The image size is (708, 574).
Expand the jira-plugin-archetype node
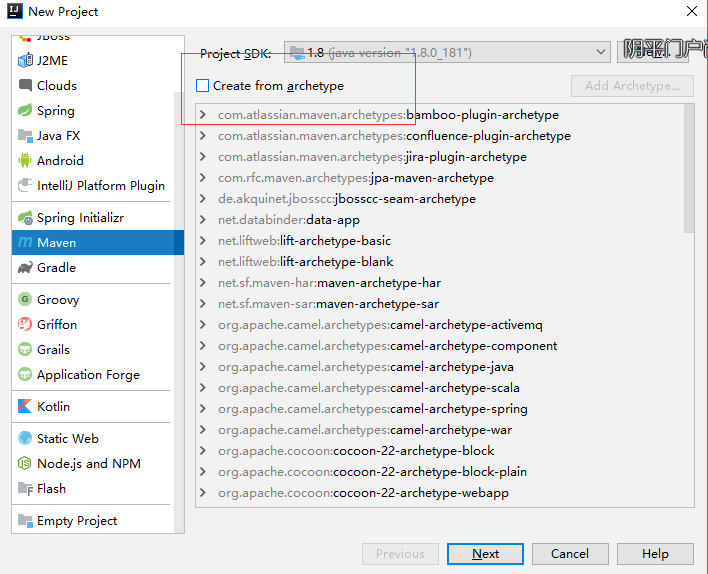[x=203, y=157]
